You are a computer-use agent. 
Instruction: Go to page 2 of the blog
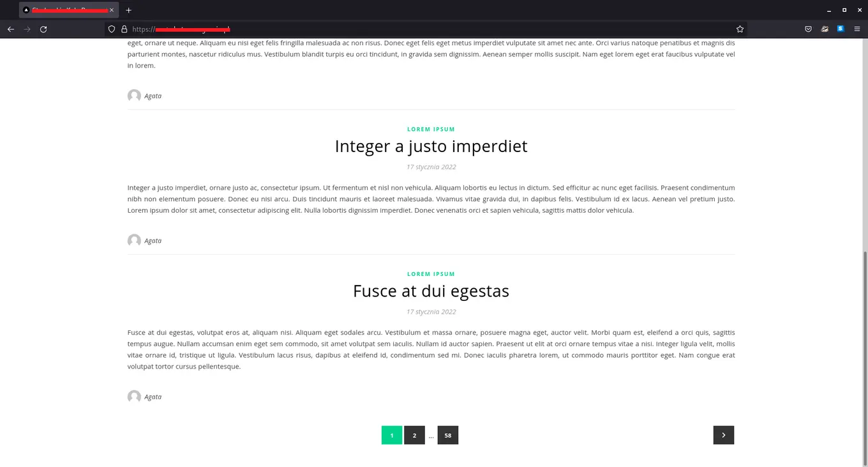click(414, 435)
